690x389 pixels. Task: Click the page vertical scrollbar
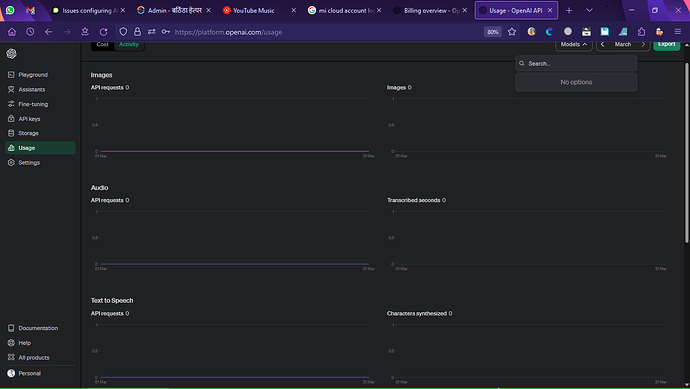click(686, 153)
